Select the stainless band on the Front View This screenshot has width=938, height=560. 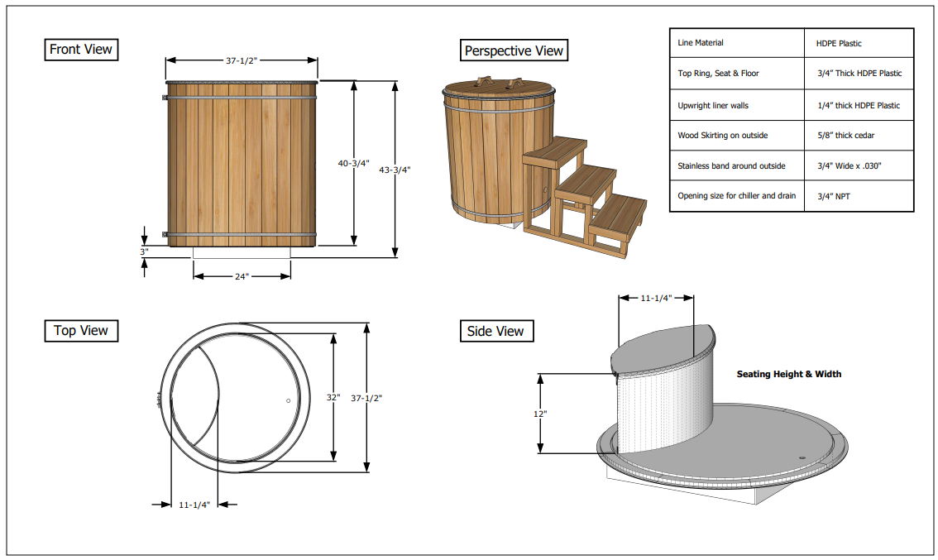tap(240, 97)
